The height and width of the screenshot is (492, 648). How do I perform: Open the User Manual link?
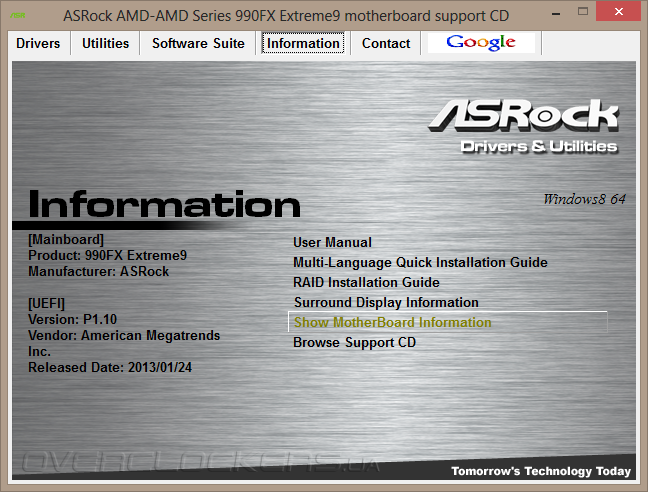click(x=332, y=242)
